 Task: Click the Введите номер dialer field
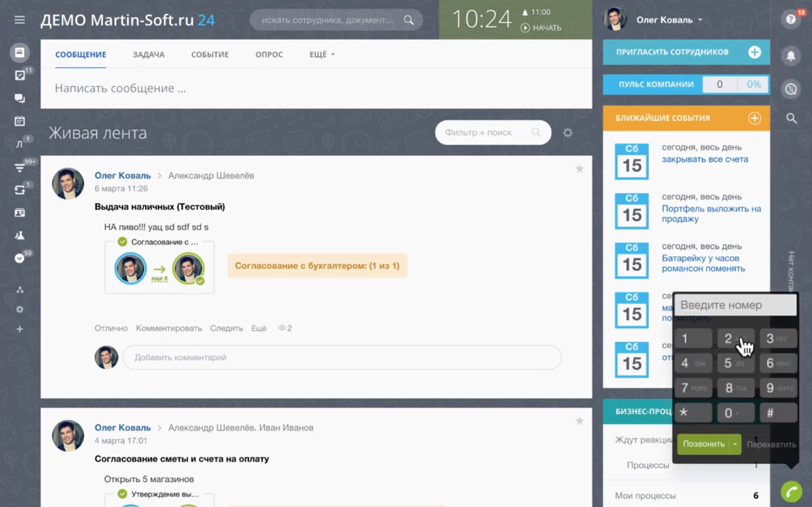coord(735,305)
